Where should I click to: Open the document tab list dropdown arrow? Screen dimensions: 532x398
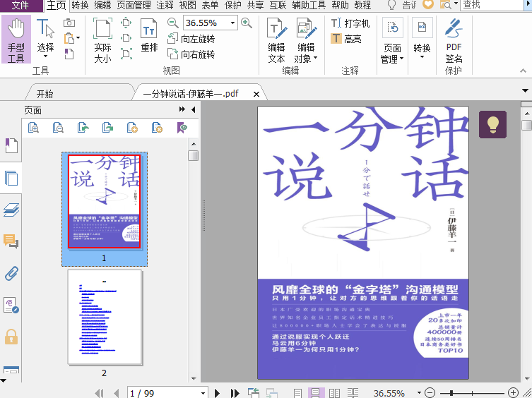pos(525,90)
